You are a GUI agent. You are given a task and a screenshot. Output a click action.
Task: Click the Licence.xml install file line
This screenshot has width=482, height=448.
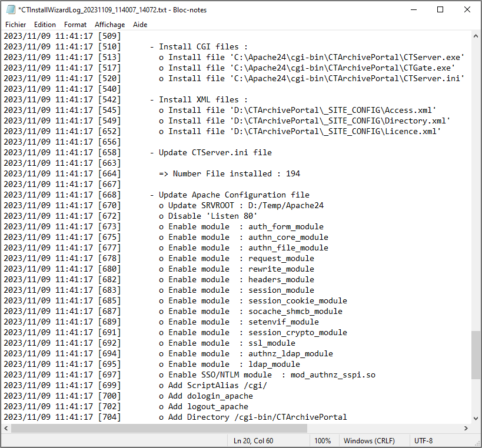pyautogui.click(x=300, y=132)
